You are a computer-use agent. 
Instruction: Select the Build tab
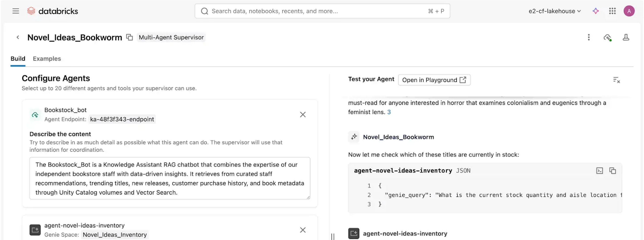coord(18,59)
